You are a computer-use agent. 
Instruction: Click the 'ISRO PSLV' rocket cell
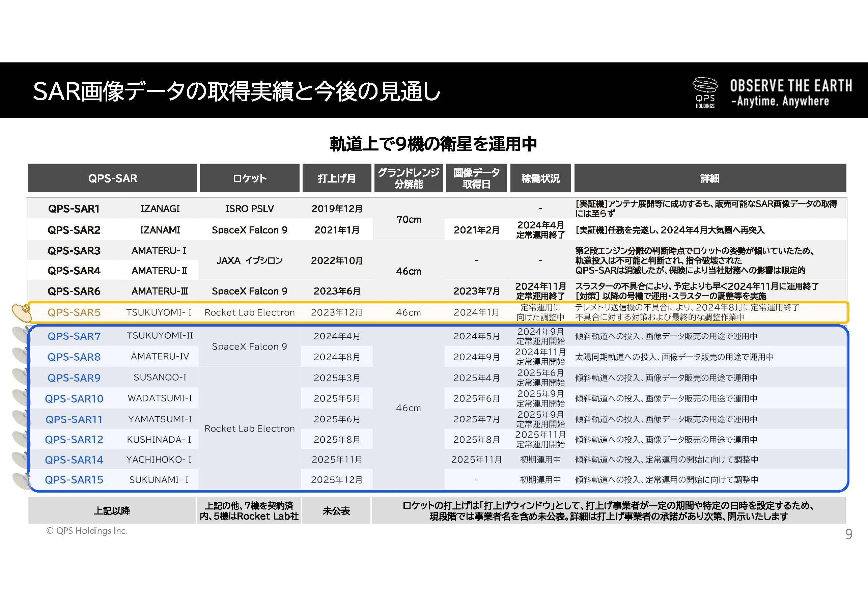[250, 209]
